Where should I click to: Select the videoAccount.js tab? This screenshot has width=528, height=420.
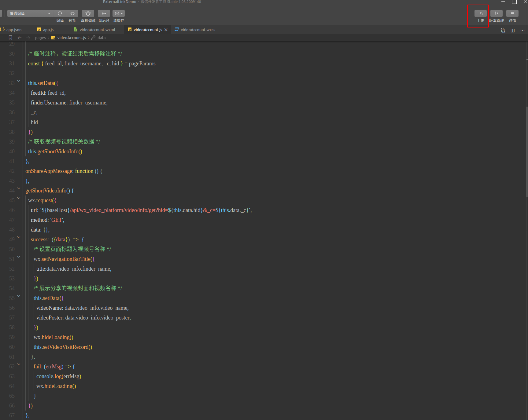tap(148, 30)
